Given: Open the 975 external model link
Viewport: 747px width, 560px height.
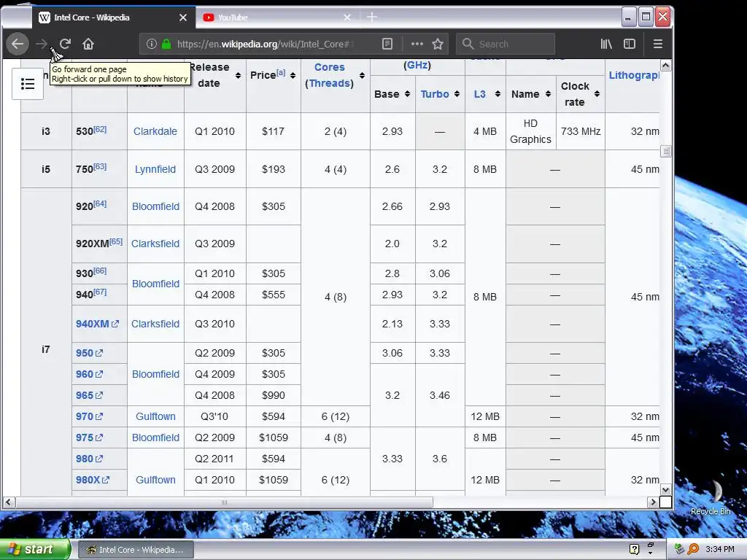Looking at the screenshot, I should point(89,437).
